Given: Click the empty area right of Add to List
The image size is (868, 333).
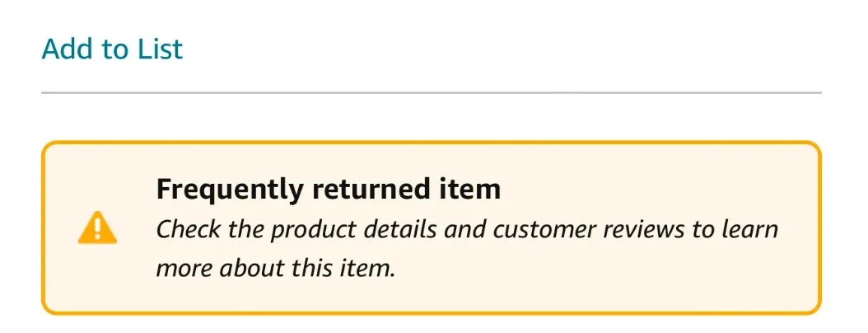Looking at the screenshot, I should tap(494, 49).
